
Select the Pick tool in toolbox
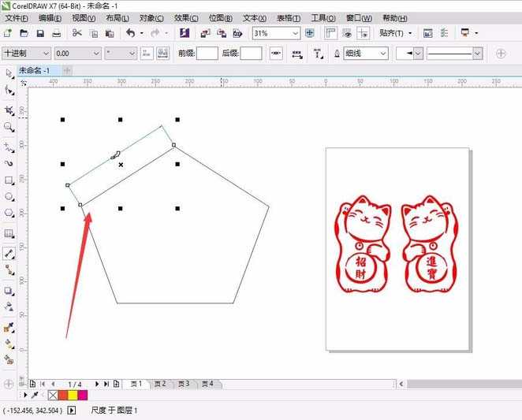coord(9,73)
